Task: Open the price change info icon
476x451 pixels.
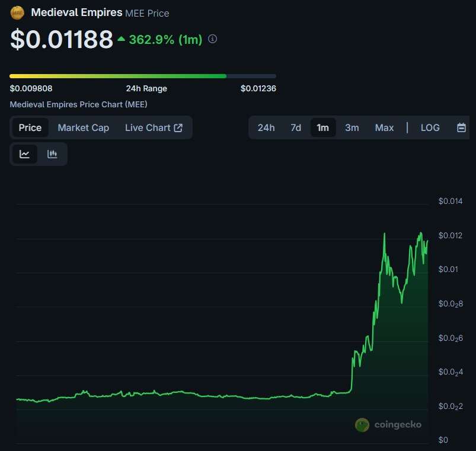Action: 212,39
